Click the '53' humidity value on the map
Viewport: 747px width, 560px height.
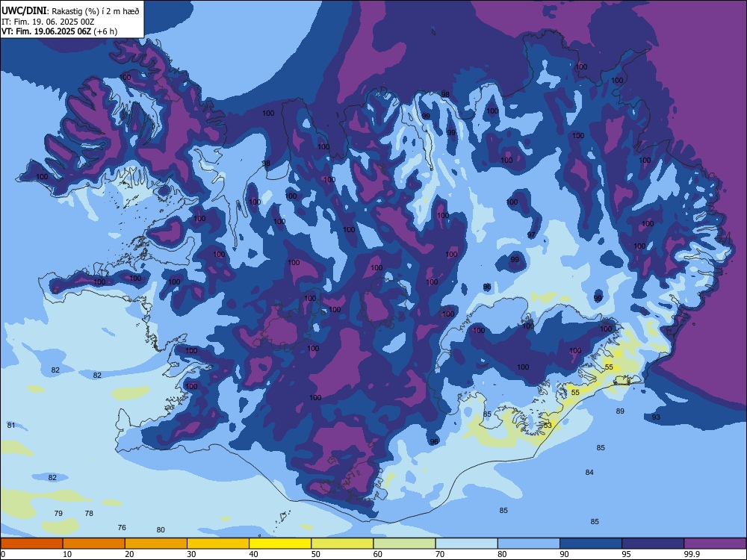coord(548,426)
